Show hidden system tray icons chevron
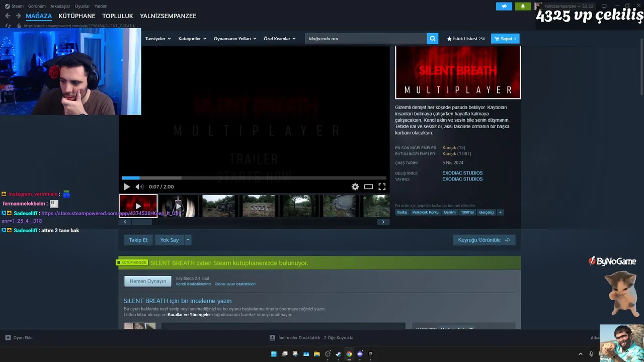Viewport: 644px width, 362px height. click(x=580, y=354)
